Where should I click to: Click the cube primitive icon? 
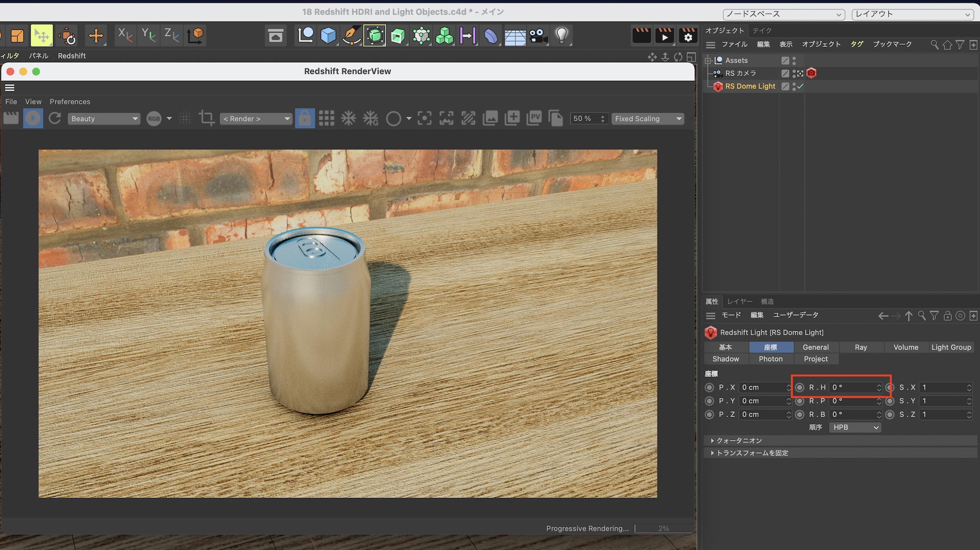click(x=328, y=35)
